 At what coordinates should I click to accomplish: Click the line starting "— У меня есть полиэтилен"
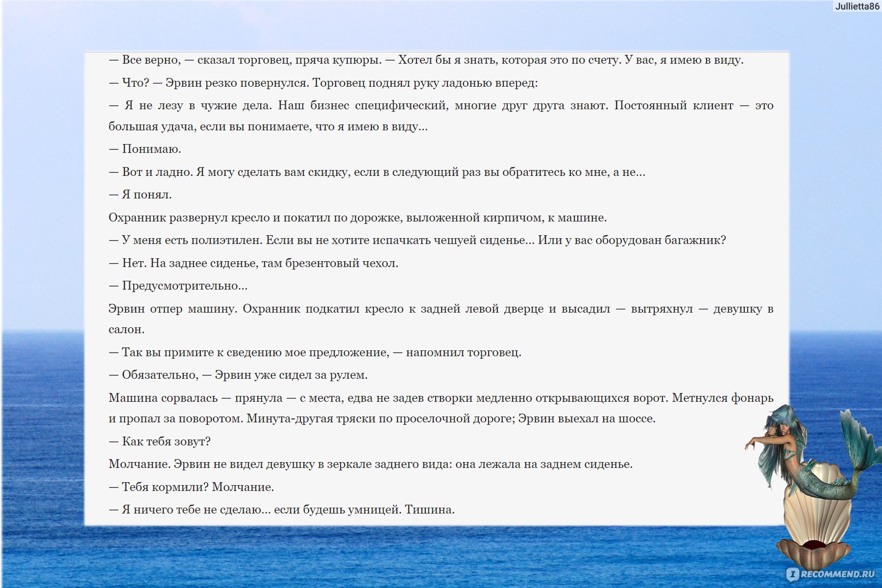click(417, 240)
